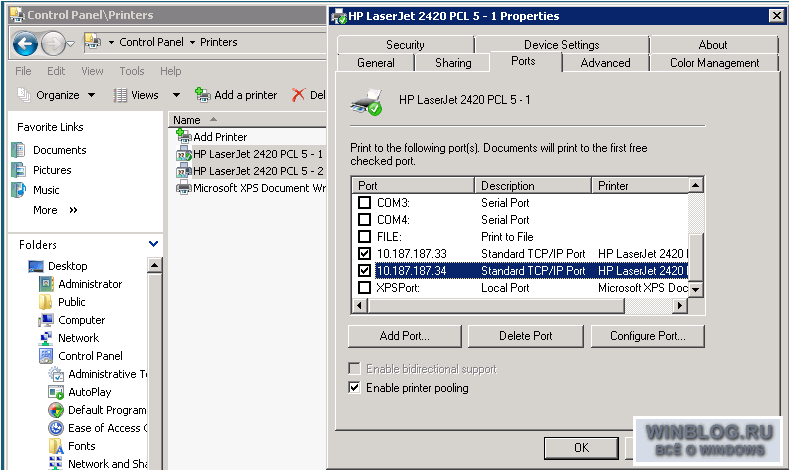Uncheck the 10.187.187.33 port checkbox
The width and height of the screenshot is (790, 473).
(364, 254)
